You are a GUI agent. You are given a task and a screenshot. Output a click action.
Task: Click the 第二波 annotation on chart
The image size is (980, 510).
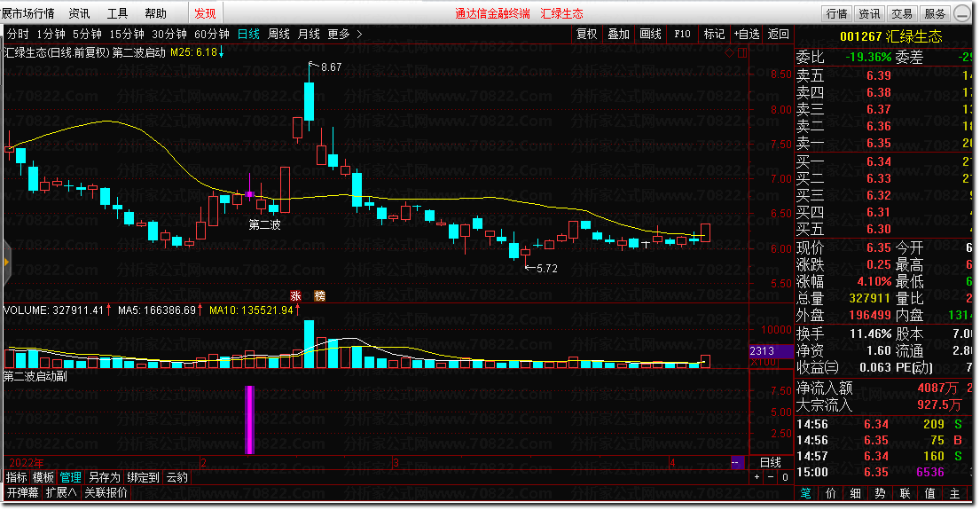pyautogui.click(x=264, y=224)
